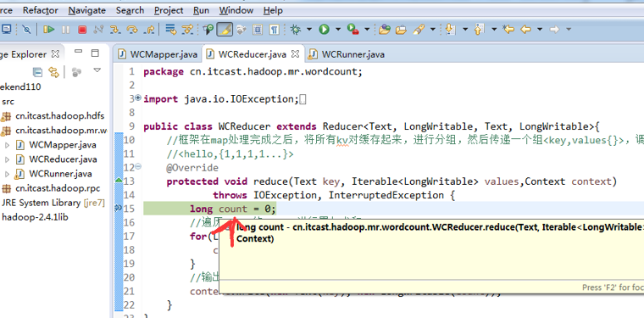Open the Back history dropdown arrow
The height and width of the screenshot is (318, 644).
(x=540, y=29)
